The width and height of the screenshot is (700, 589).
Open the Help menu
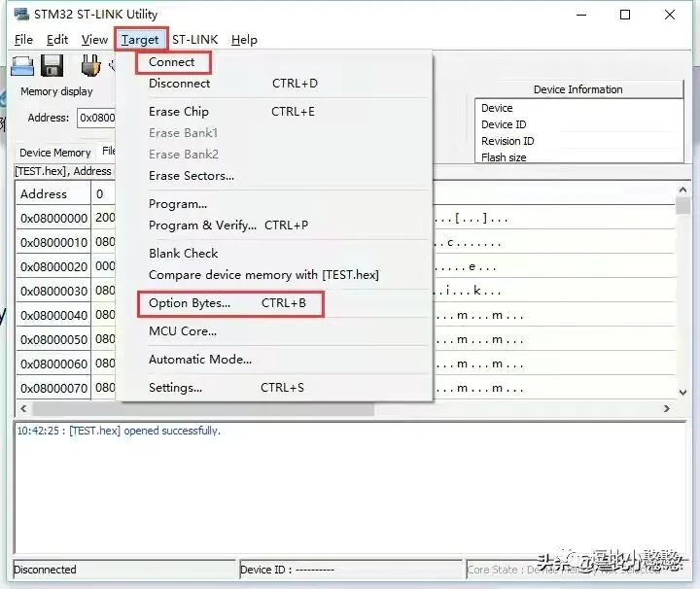pos(244,40)
